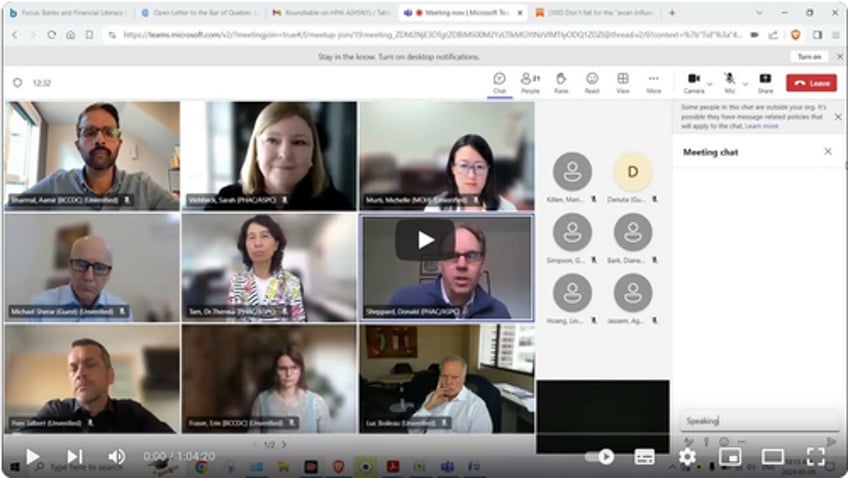Go to previous page of participant videos
Viewport: 848px width, 478px height.
pyautogui.click(x=254, y=444)
